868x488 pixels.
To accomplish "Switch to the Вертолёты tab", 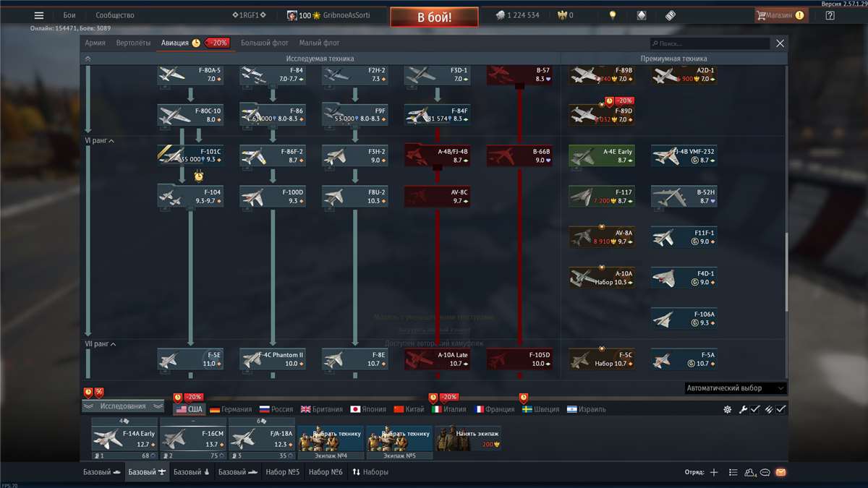I will 134,43.
